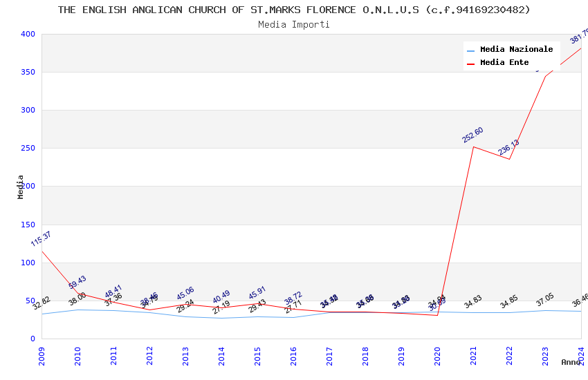This screenshot has height=380, width=588.
Task: Click the 0 tick on the vertical axis
Action: (x=33, y=339)
